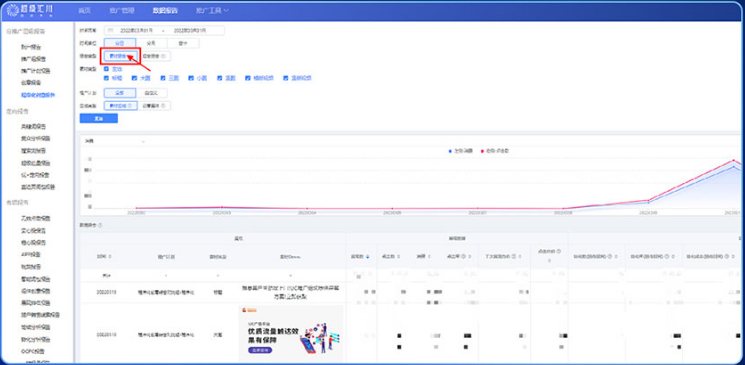Click the 超级汇川 logo icon
The width and height of the screenshot is (745, 365).
[13, 10]
